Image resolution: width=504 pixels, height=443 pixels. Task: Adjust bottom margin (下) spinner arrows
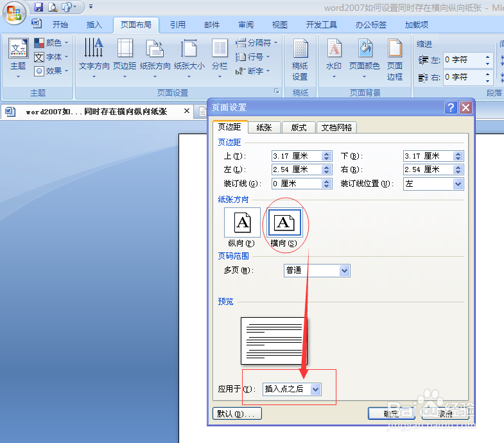point(458,156)
